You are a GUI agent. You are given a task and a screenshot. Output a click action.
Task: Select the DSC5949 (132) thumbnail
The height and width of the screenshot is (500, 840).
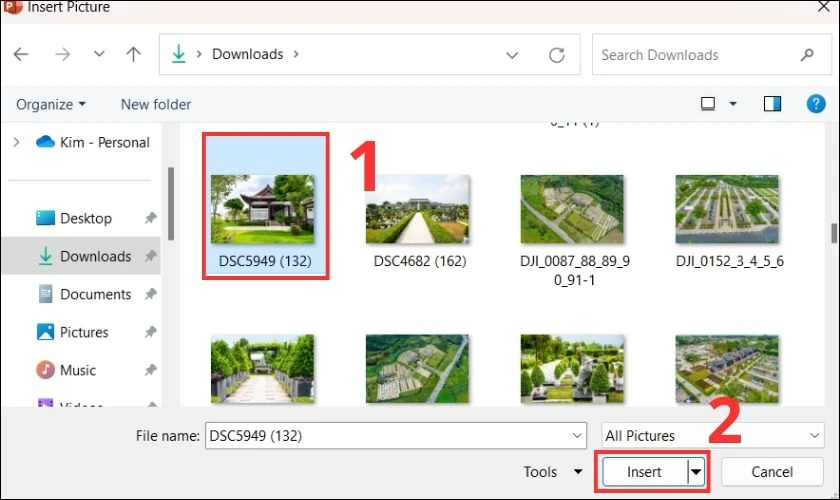pos(262,209)
